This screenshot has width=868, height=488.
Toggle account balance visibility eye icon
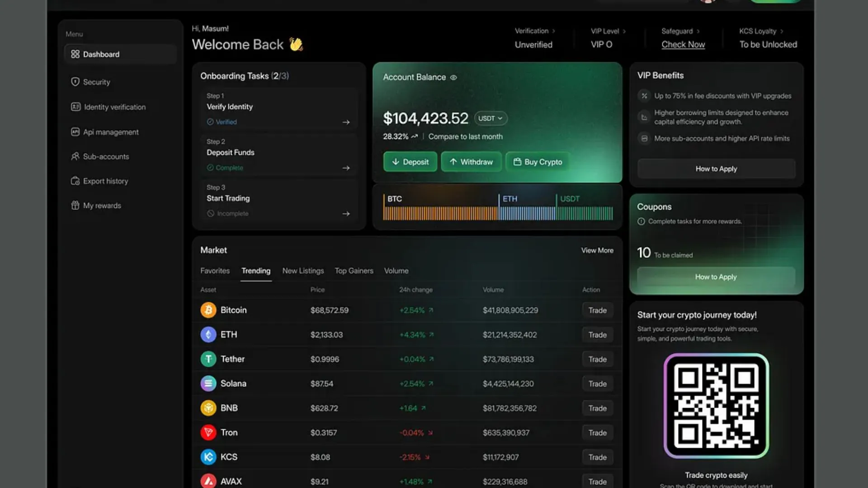pyautogui.click(x=453, y=77)
